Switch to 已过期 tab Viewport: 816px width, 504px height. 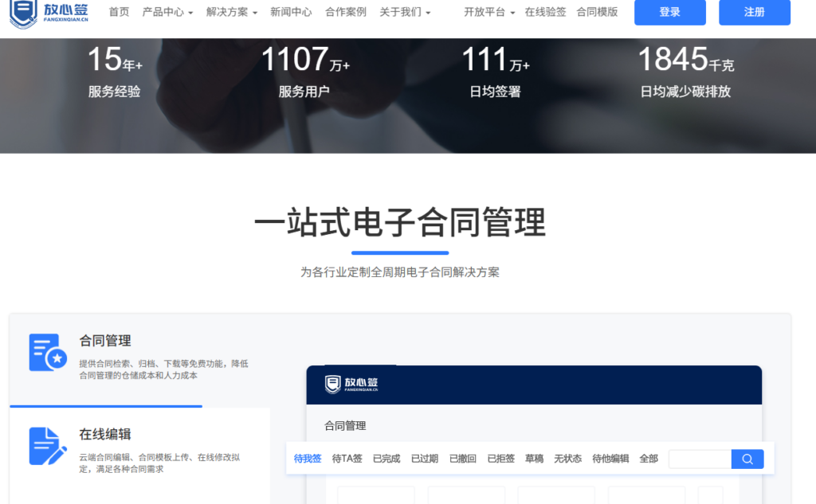(425, 459)
